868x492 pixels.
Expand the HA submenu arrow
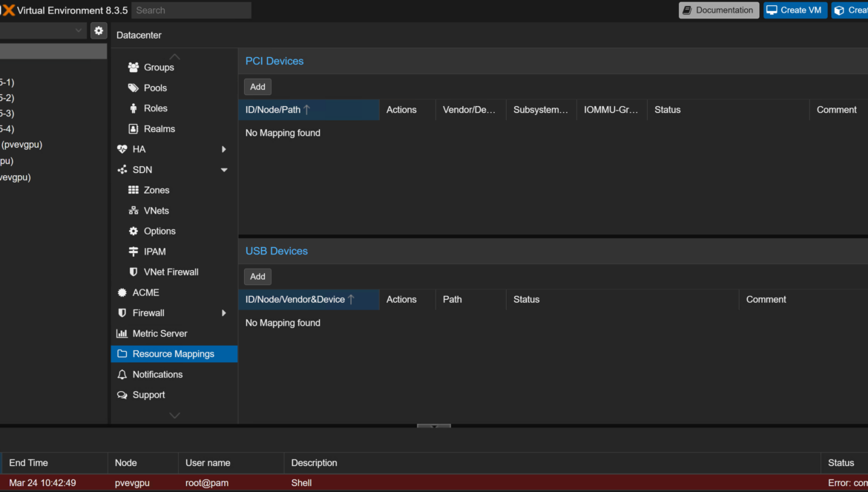click(x=223, y=149)
